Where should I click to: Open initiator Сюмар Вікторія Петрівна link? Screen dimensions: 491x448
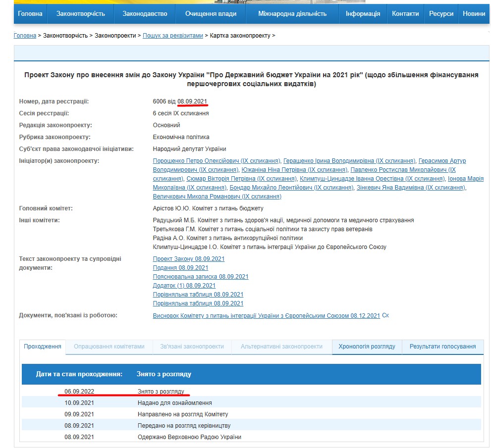click(x=241, y=179)
